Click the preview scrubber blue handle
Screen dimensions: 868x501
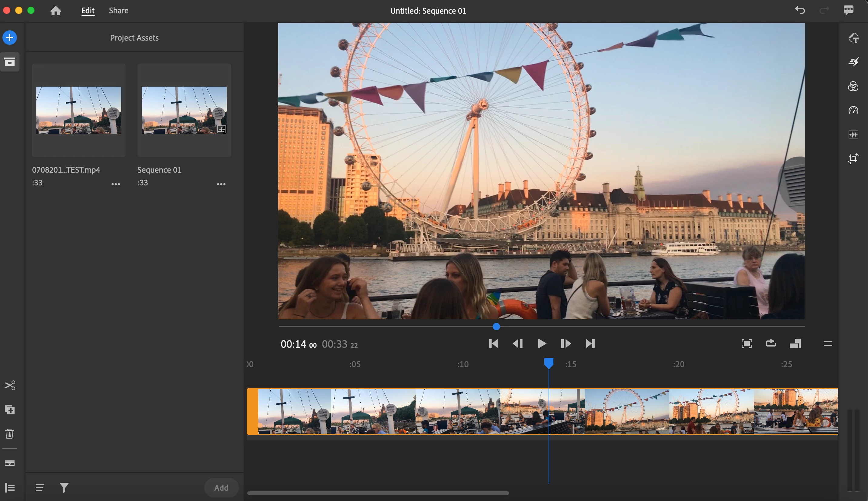[x=496, y=327]
